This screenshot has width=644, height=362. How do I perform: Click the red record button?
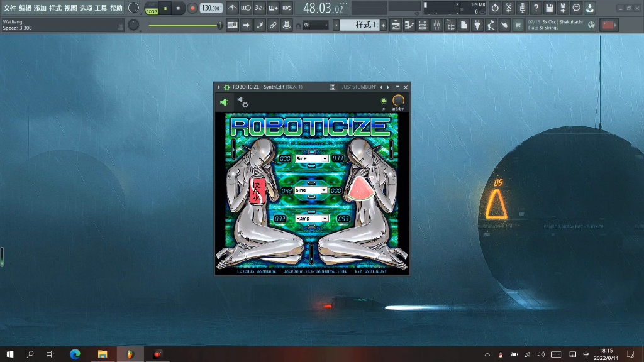click(192, 8)
